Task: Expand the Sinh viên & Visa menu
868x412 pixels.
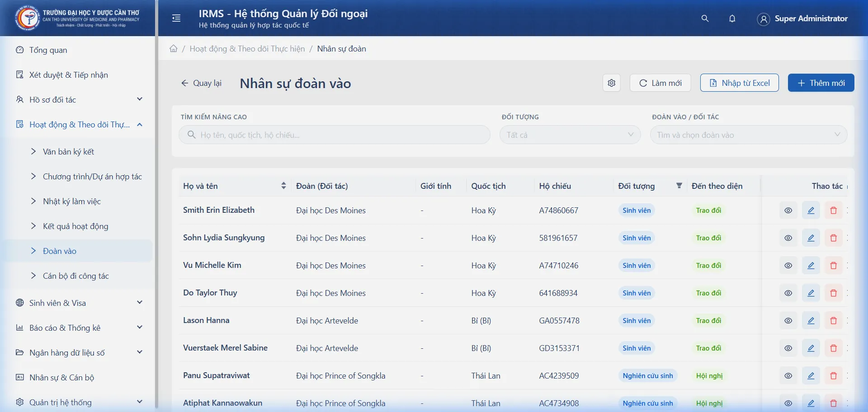Action: click(x=79, y=303)
